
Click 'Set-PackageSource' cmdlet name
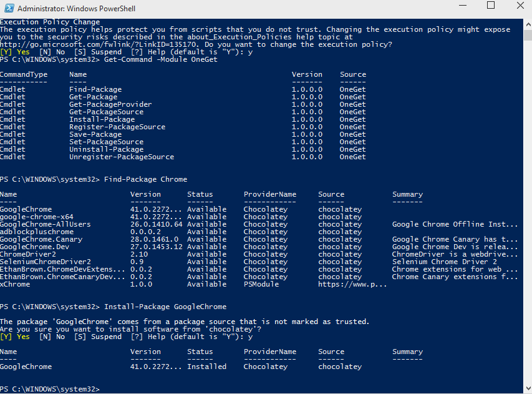tap(106, 142)
